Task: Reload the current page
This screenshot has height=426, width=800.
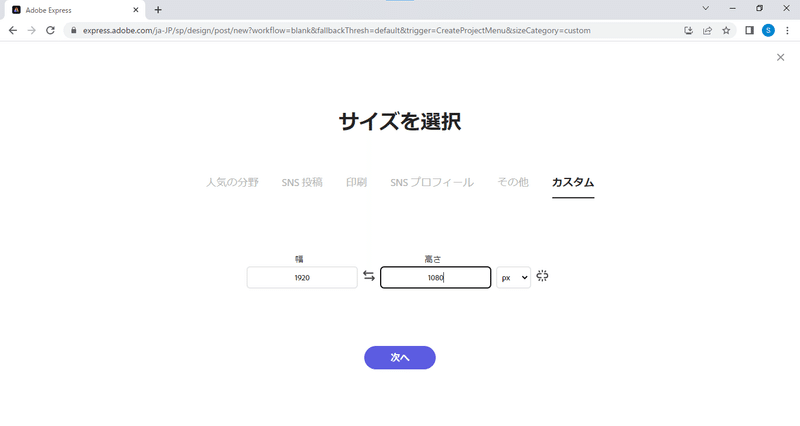Action: (50, 31)
